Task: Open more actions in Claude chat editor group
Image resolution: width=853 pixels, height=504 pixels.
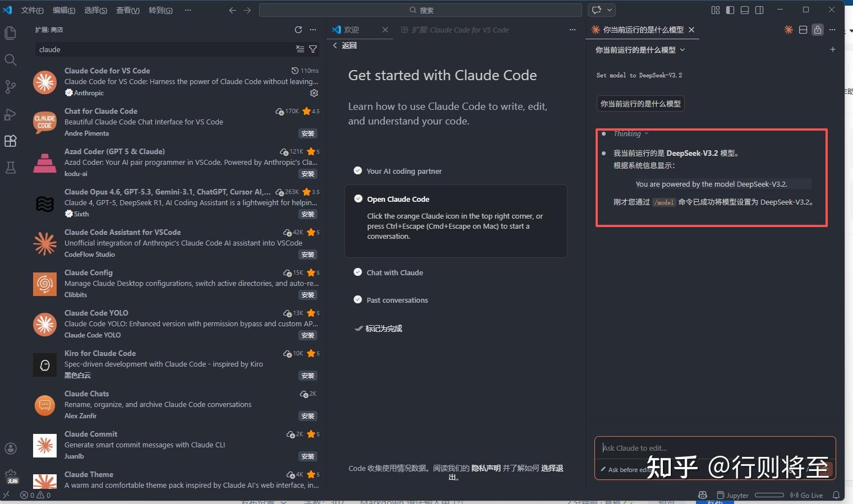Action: click(x=832, y=30)
